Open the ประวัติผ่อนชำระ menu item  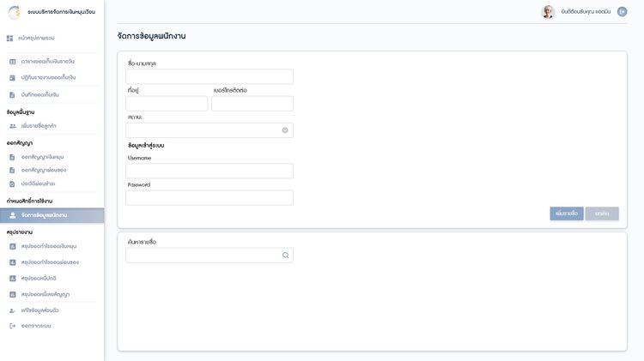(x=39, y=184)
